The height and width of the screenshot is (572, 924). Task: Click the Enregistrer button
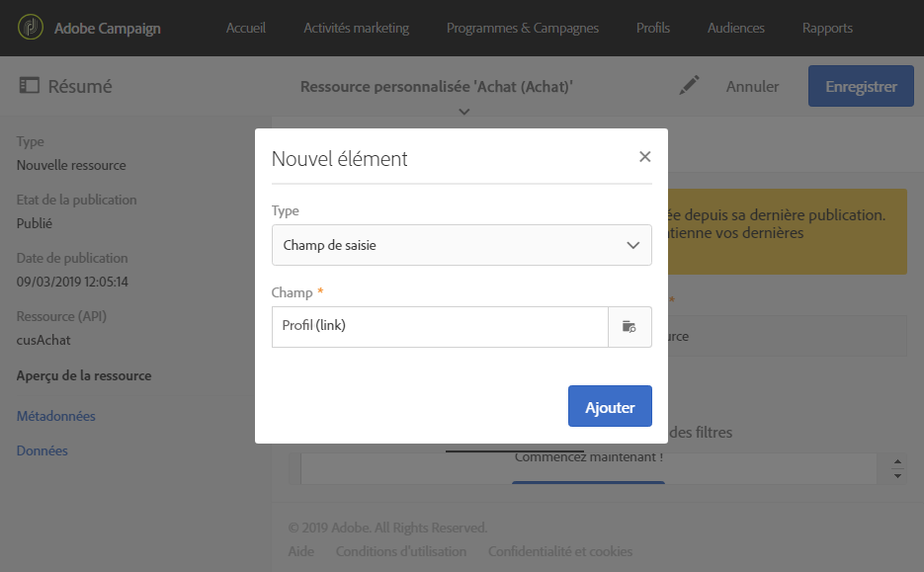861,86
